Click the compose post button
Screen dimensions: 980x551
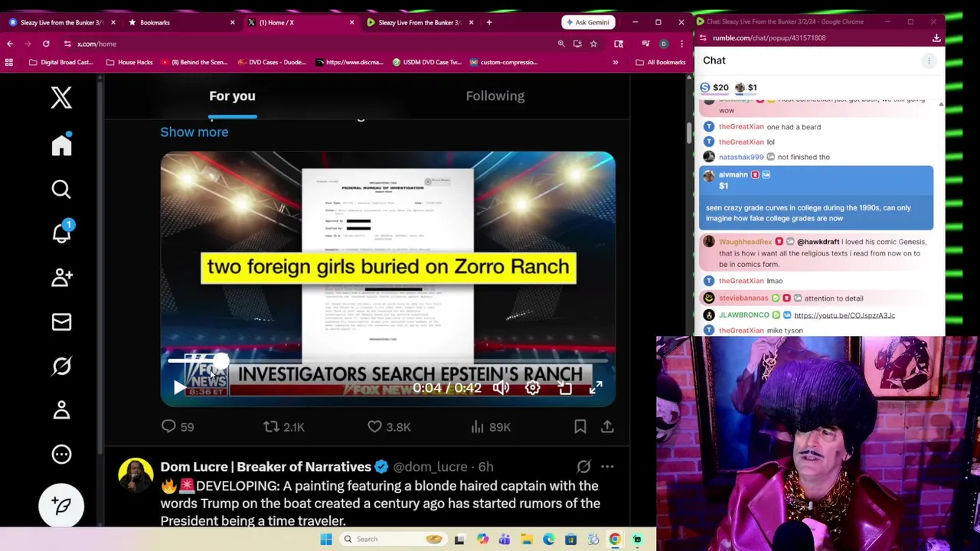tap(61, 506)
